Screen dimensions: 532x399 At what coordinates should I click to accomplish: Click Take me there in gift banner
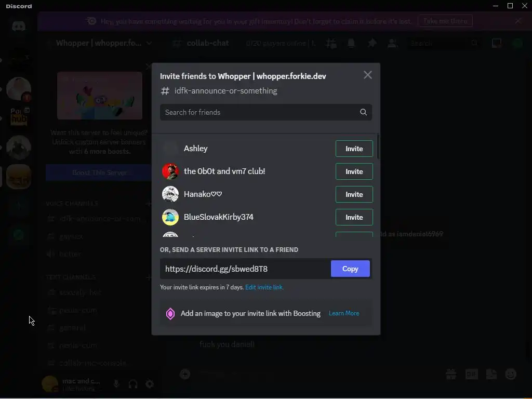coord(445,21)
